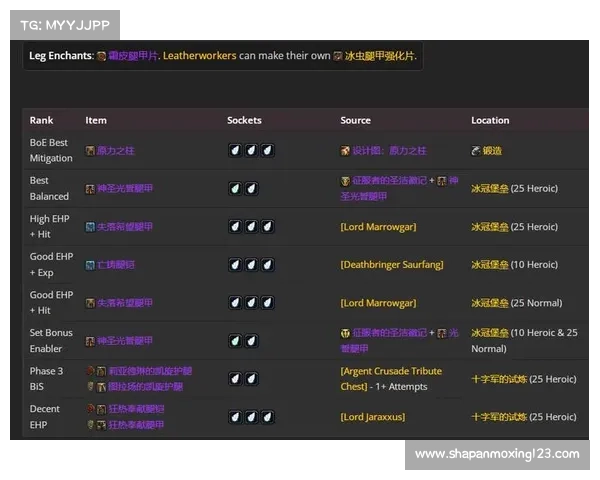Click first socket gem in Good EHP + Exp row

235,264
